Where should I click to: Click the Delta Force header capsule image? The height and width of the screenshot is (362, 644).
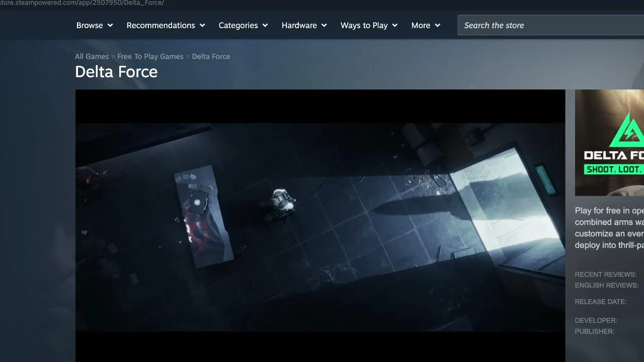[609, 143]
